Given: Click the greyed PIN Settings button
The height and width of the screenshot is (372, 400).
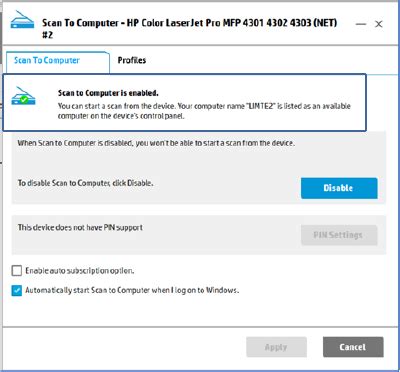Looking at the screenshot, I should (339, 235).
